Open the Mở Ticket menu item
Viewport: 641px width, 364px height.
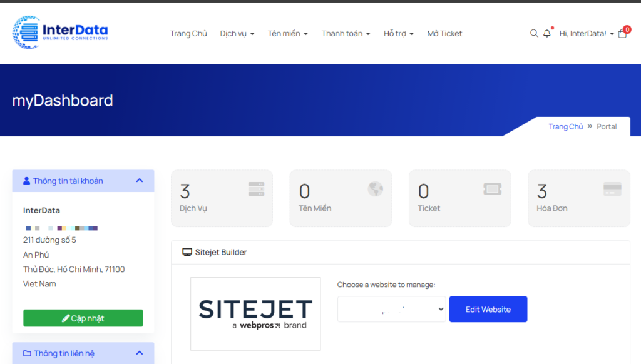[445, 34]
